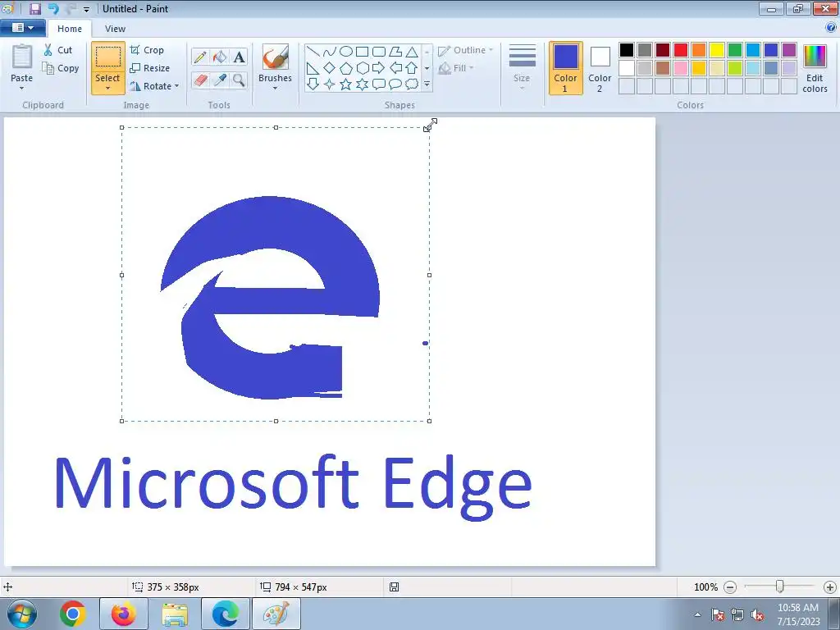Choose the Pentagon shape
840x630 pixels.
point(346,68)
